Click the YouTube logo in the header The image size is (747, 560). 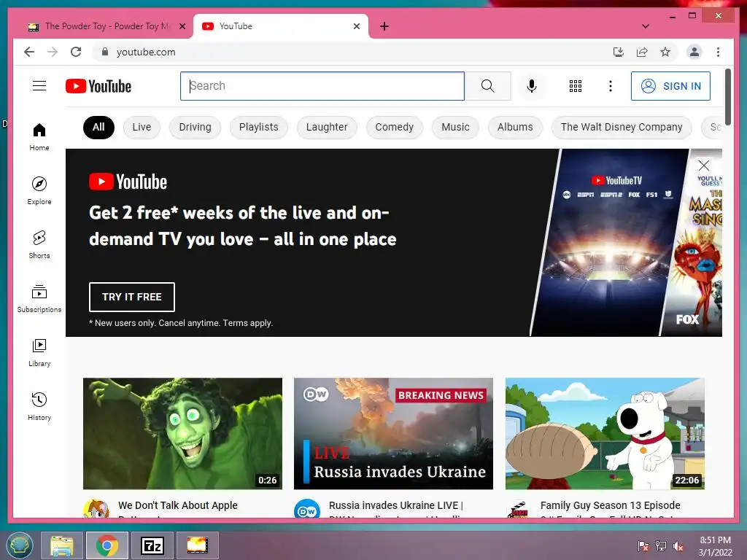click(98, 86)
